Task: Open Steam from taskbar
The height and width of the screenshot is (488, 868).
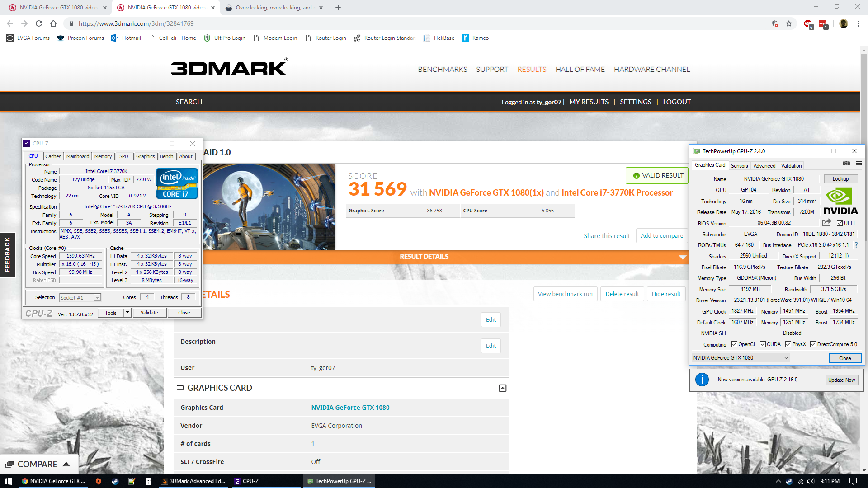Action: pos(115,481)
